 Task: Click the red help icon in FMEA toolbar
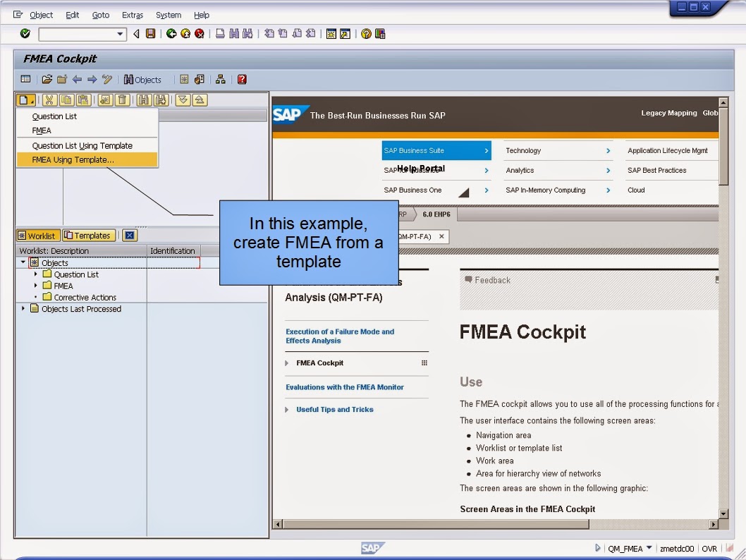click(242, 79)
